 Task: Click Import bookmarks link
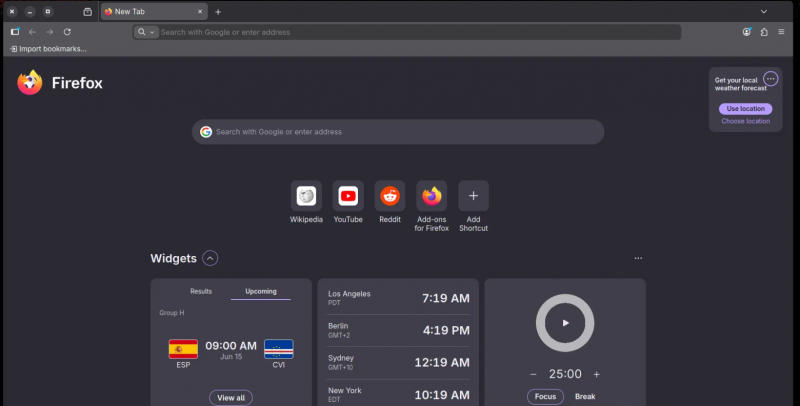click(x=48, y=49)
